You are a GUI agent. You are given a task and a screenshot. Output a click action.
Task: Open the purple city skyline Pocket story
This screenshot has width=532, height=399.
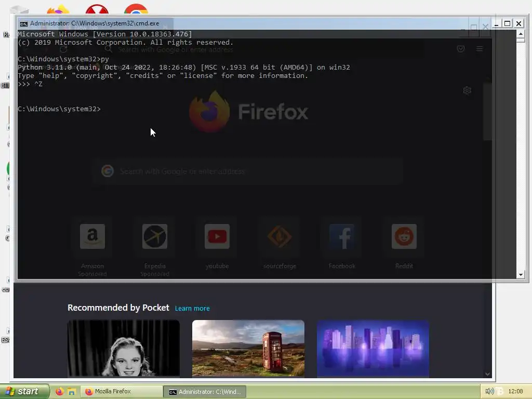373,349
